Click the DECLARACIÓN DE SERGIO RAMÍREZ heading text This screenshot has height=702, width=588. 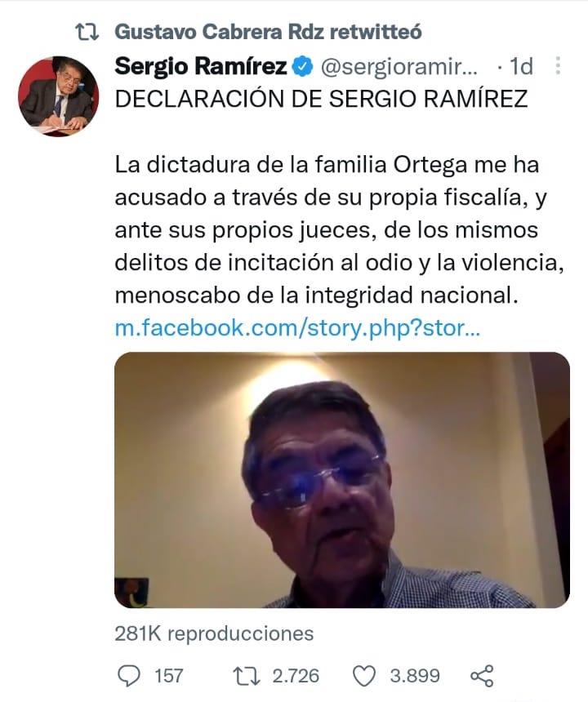click(x=321, y=99)
